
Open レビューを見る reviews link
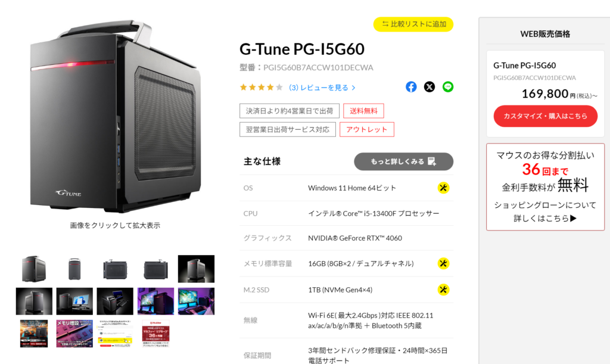(322, 88)
